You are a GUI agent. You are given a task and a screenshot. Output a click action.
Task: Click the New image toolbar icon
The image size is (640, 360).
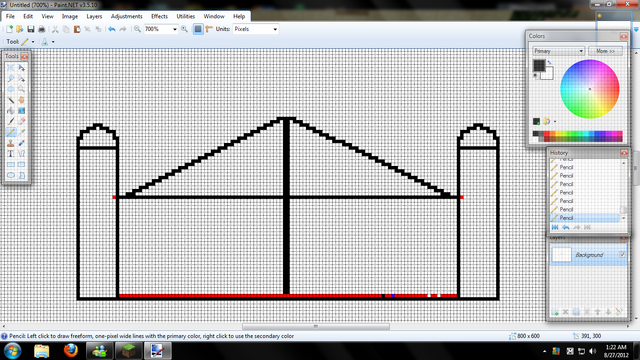(x=9, y=29)
